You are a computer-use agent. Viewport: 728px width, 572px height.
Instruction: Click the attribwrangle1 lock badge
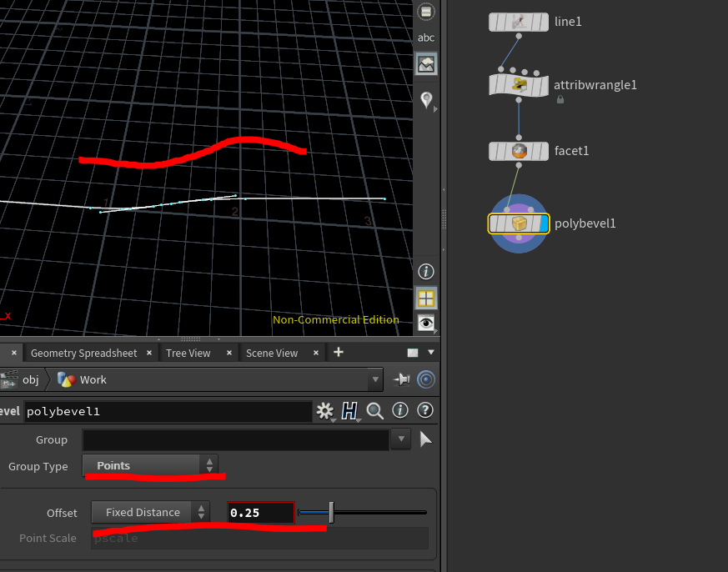tap(560, 99)
